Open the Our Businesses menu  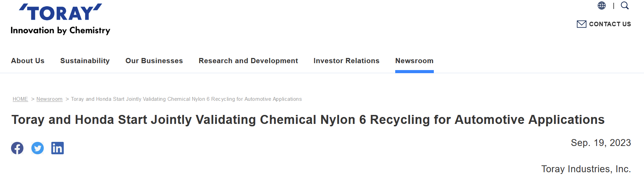154,61
